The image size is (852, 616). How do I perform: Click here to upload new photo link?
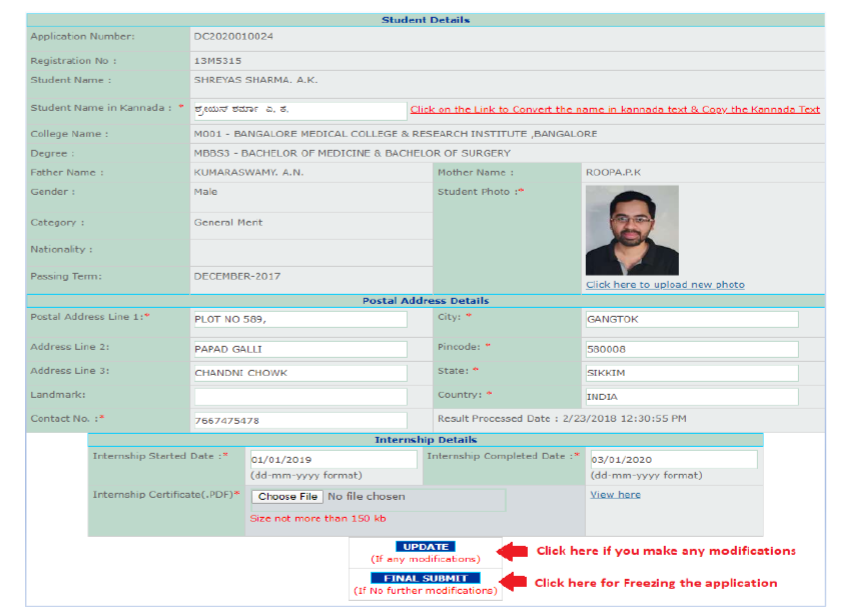coord(665,285)
